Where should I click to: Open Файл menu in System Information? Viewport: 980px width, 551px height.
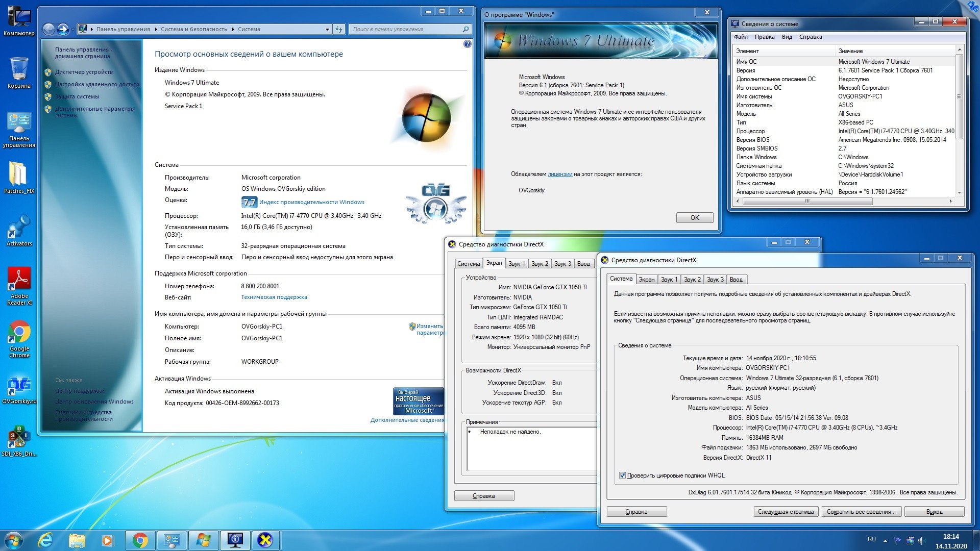coord(741,37)
